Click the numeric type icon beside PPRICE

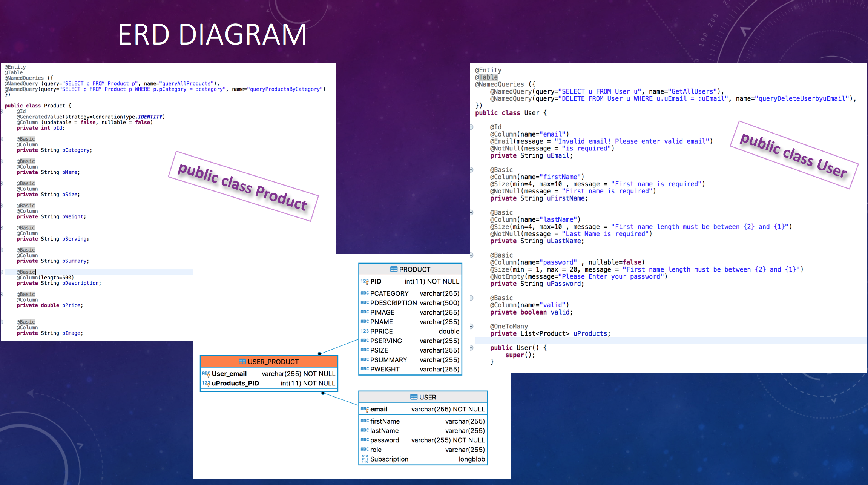364,331
